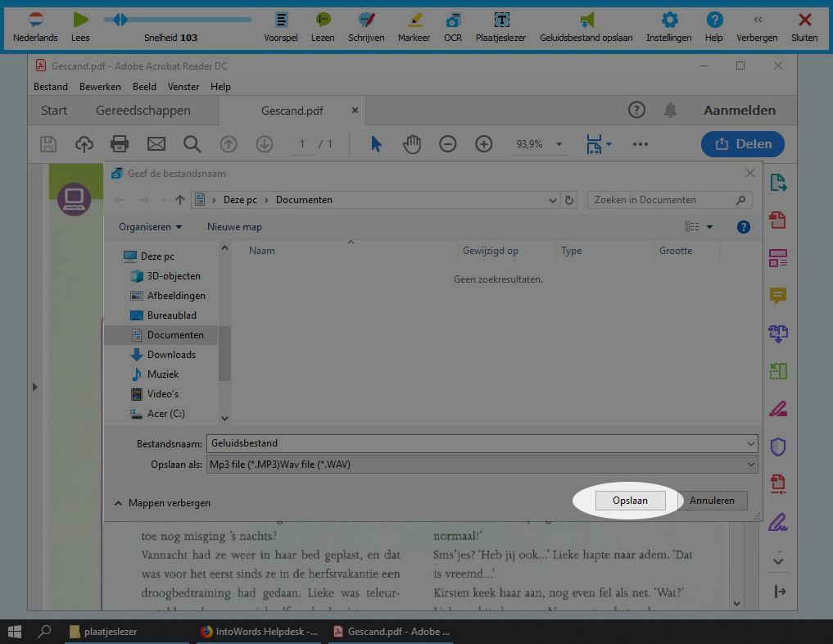Viewport: 833px width, 644px height.
Task: Adjust the Snelheid speed slider
Action: (120, 20)
